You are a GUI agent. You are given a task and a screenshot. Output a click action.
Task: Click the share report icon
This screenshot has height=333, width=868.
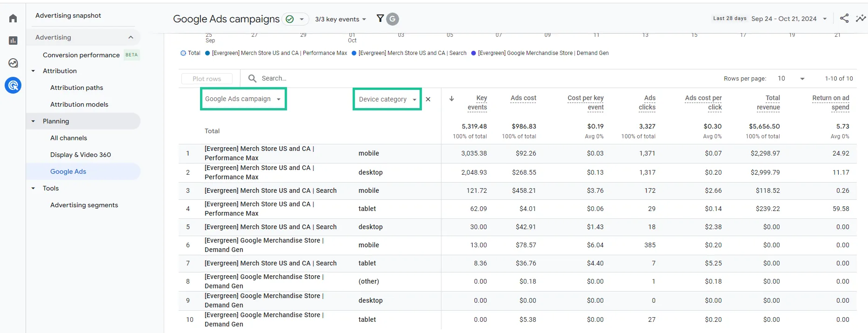pyautogui.click(x=844, y=18)
